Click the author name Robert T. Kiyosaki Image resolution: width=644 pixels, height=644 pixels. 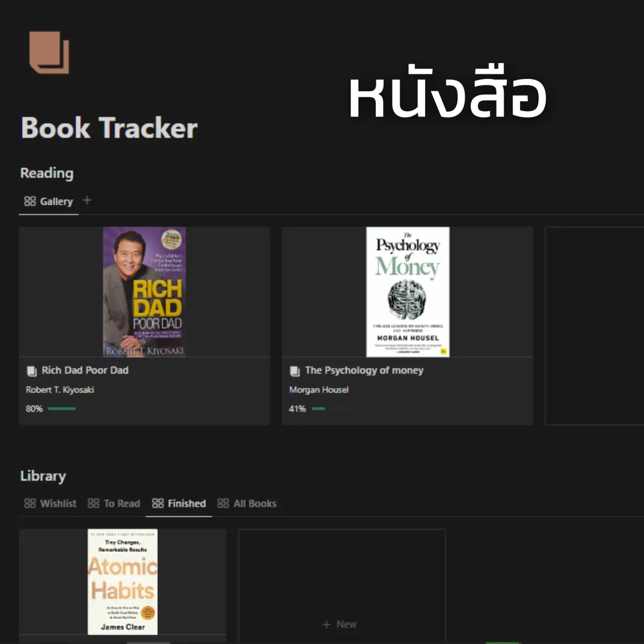click(x=60, y=390)
